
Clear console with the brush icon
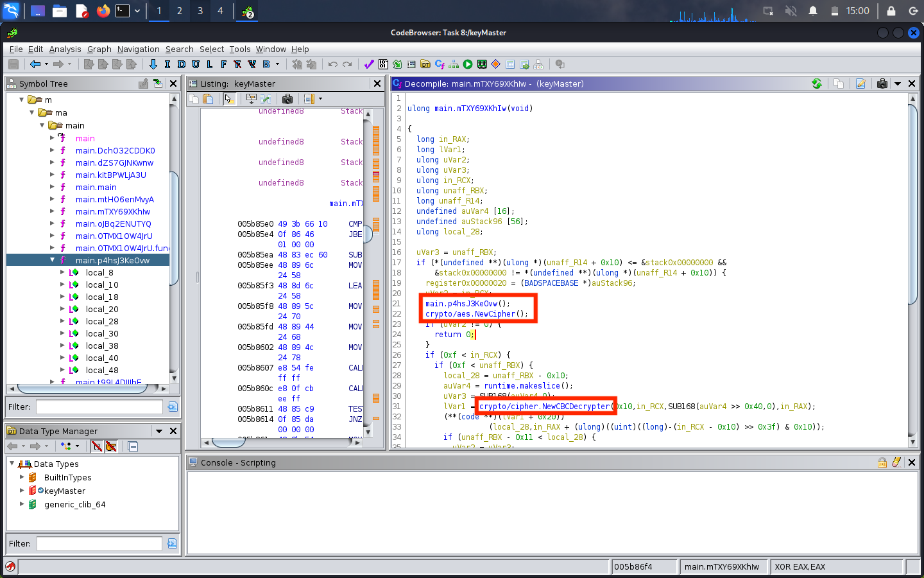point(896,462)
